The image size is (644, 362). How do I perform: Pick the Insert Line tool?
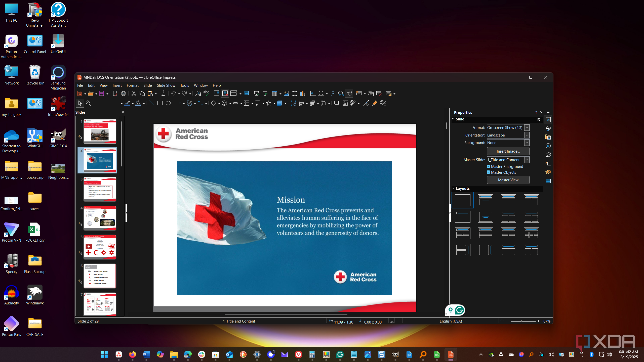[151, 103]
